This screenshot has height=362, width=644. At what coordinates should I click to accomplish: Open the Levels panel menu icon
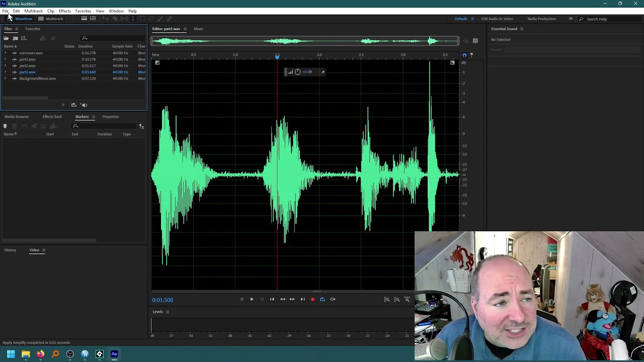click(168, 312)
